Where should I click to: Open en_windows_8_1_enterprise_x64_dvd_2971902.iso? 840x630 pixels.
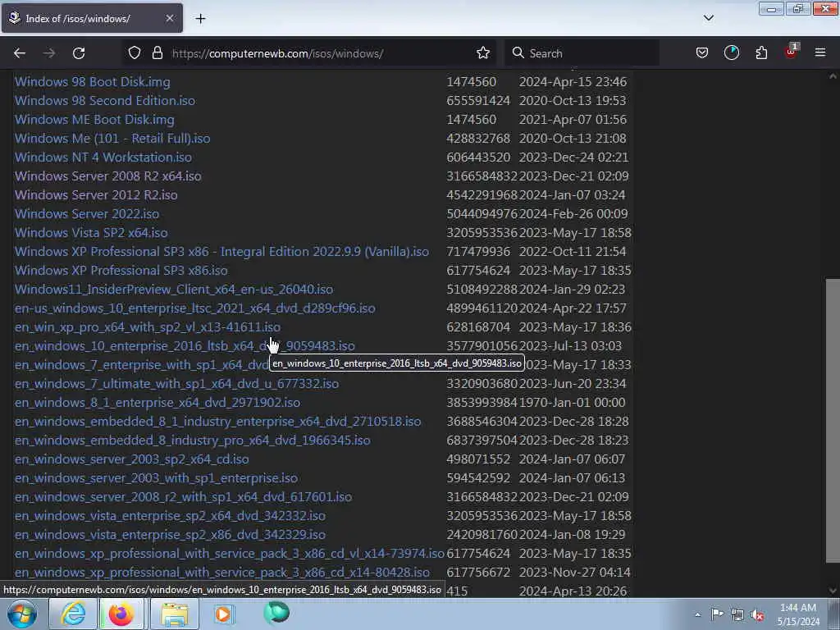click(x=157, y=402)
